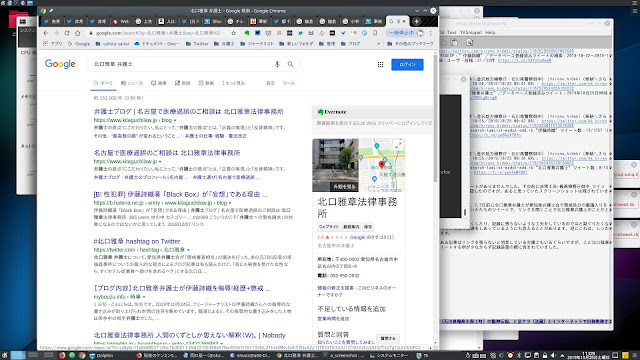This screenshot has width=640, height=360.
Task: Click the 経路案内 directions button
Action: [351, 227]
